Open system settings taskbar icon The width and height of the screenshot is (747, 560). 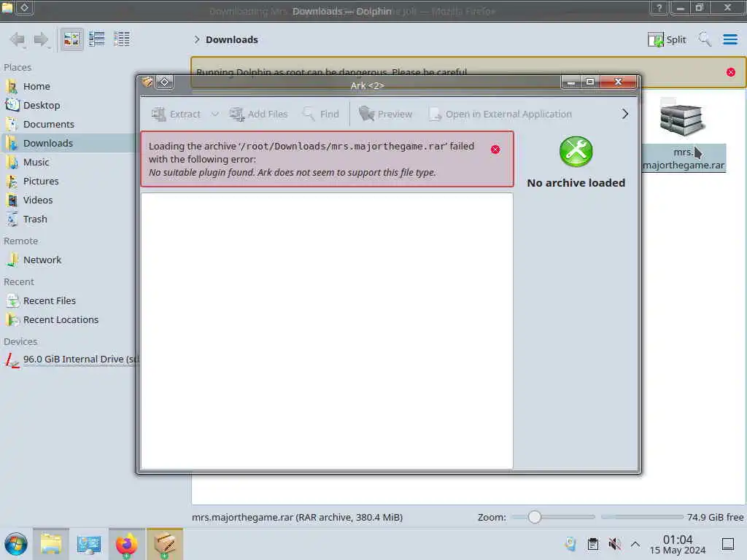click(x=88, y=544)
